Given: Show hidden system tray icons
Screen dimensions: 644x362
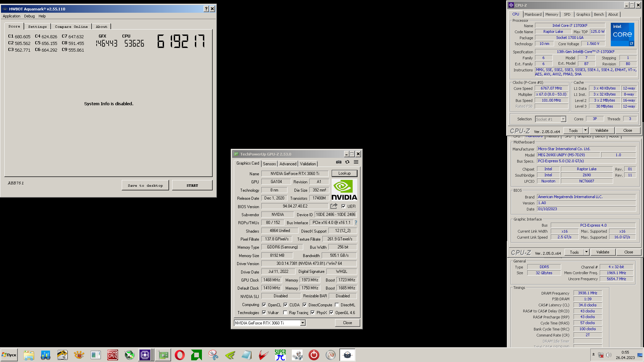Looking at the screenshot, I should (x=593, y=355).
